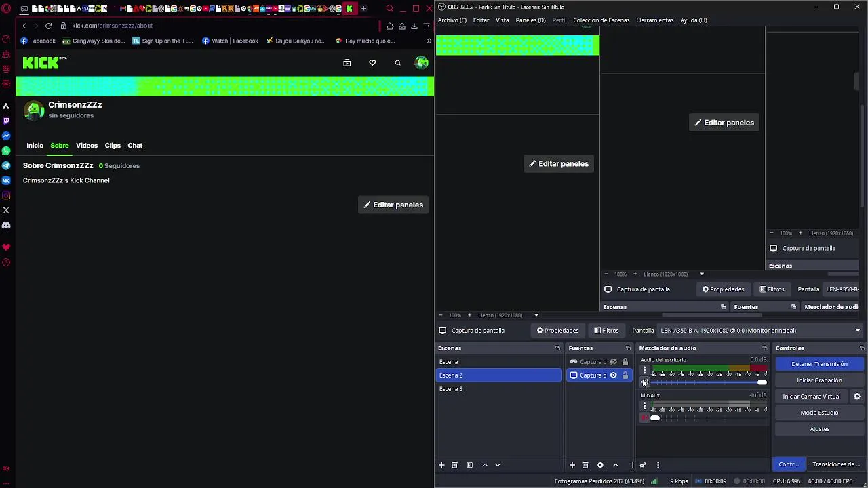Open the Kick browse streams icon

(x=347, y=63)
